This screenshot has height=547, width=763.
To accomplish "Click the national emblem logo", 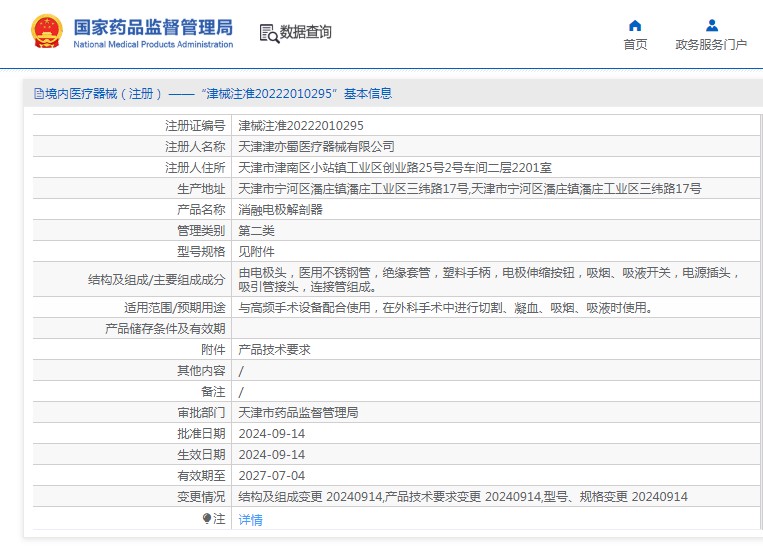I will pyautogui.click(x=47, y=31).
